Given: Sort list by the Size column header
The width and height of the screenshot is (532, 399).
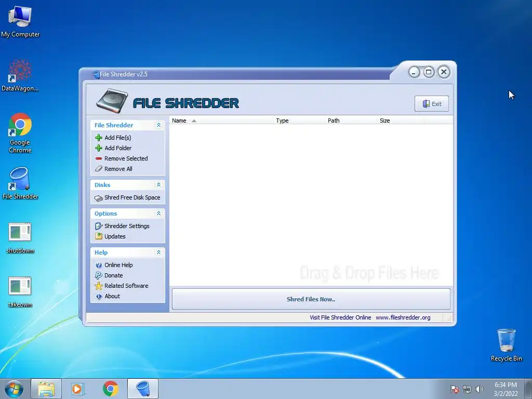Looking at the screenshot, I should [x=400, y=121].
